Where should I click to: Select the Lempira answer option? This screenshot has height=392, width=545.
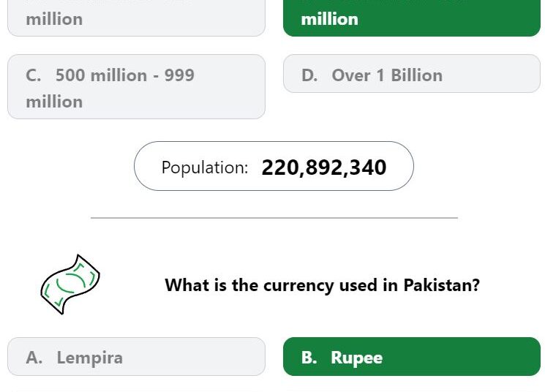pos(136,356)
